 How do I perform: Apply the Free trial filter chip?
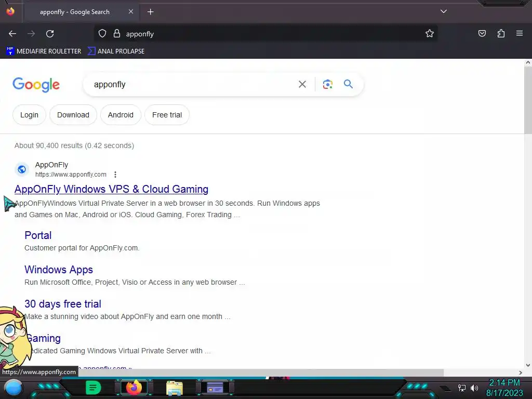[167, 115]
